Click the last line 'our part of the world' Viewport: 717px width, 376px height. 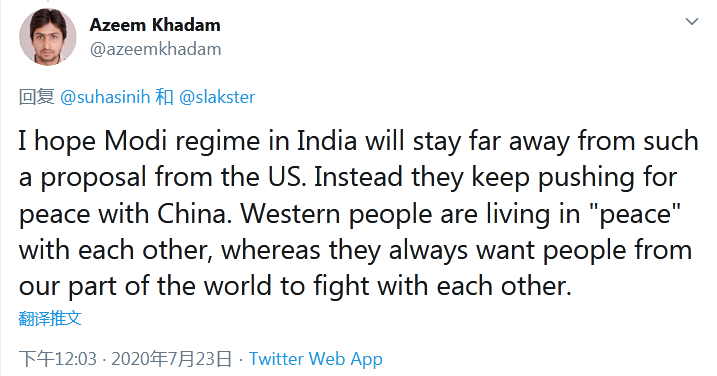point(295,287)
